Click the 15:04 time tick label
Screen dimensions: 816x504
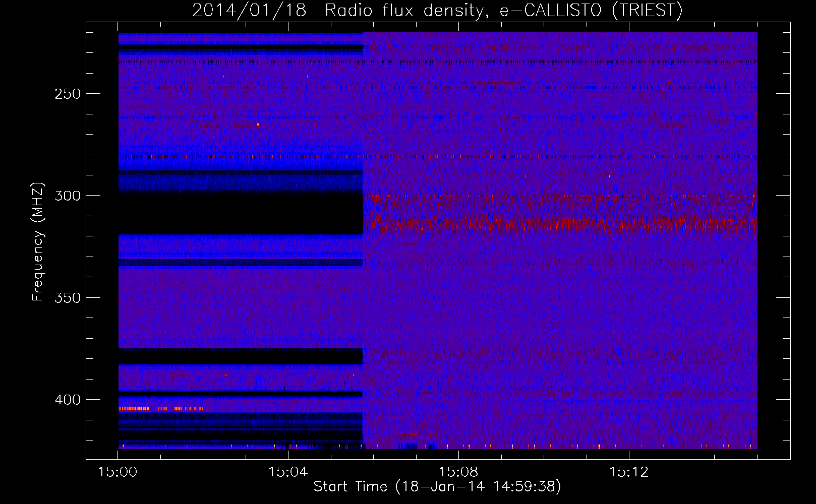(288, 472)
